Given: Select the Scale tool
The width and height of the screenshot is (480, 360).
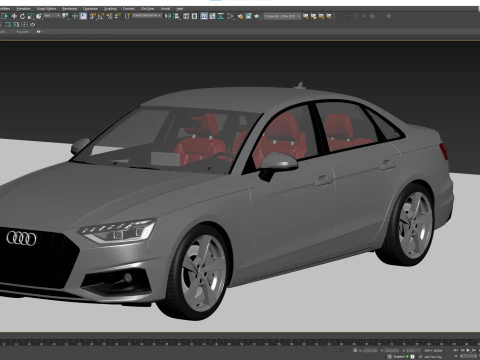Looking at the screenshot, I should 31,16.
